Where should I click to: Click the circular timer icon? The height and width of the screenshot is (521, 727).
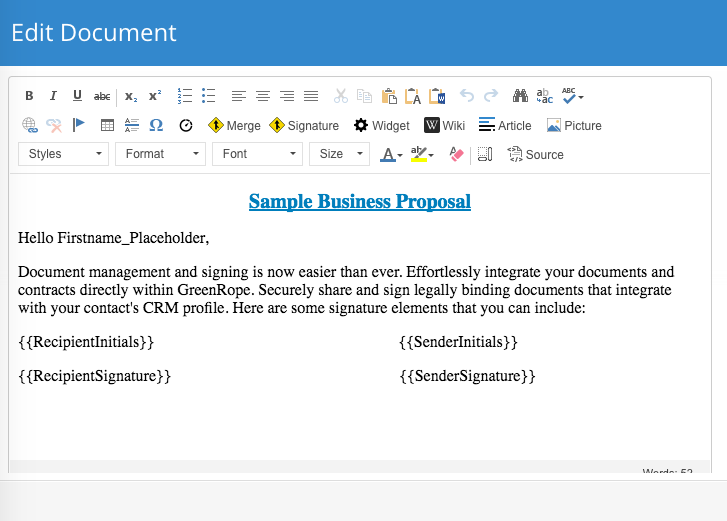coord(186,125)
